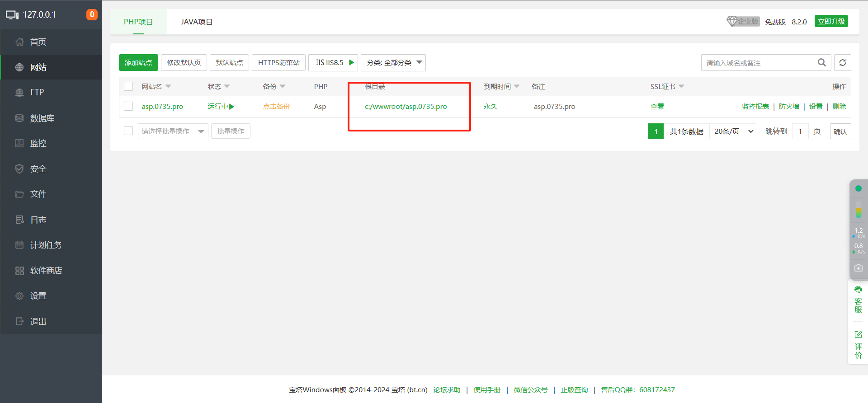
Task: Click the 点击备份 link
Action: click(276, 107)
